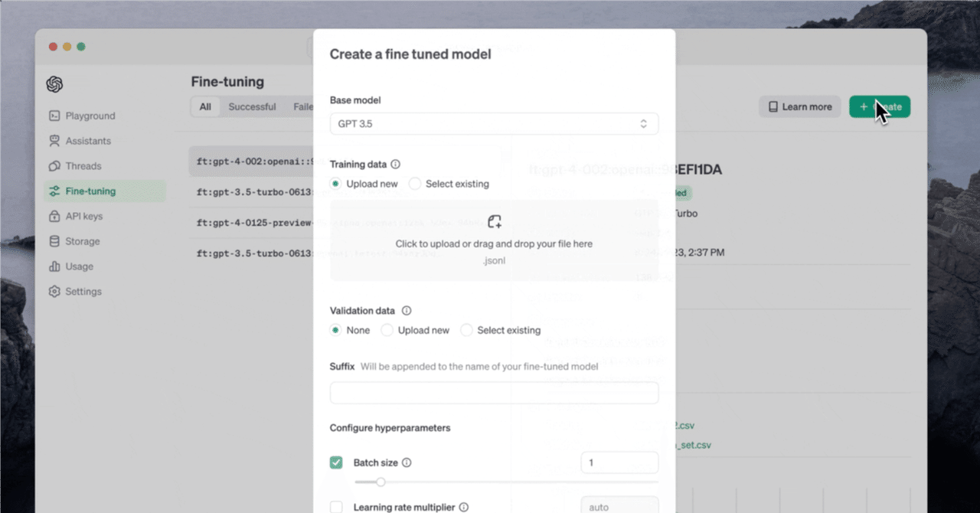Uncheck the Batch size checkbox
Screen dimensions: 980x513
point(336,462)
